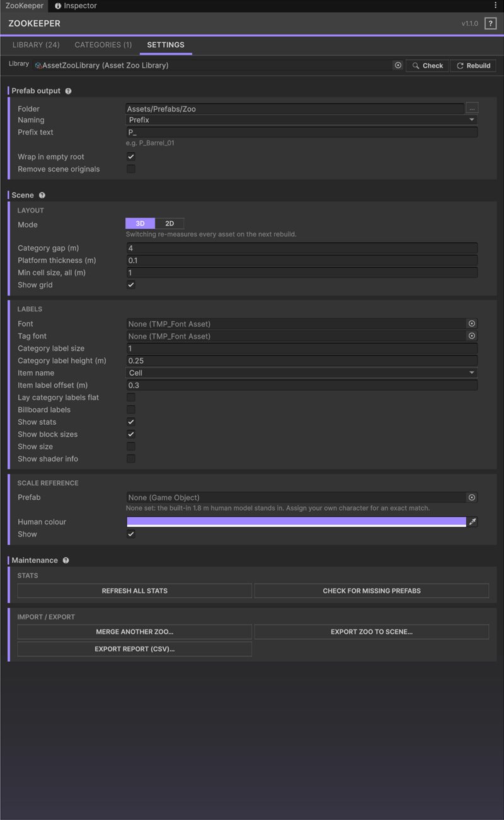Click the Category label height field
504x820 pixels.
[302, 361]
